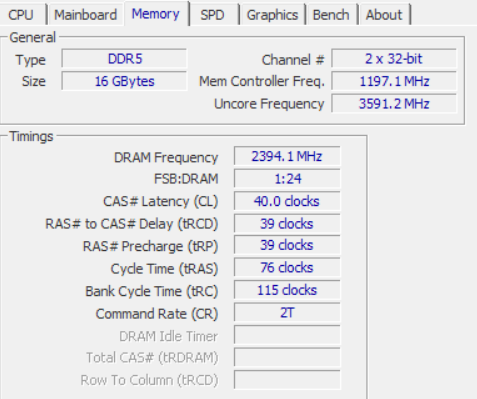Click the "Bank Cycle Time (tRC)" label

152,291
